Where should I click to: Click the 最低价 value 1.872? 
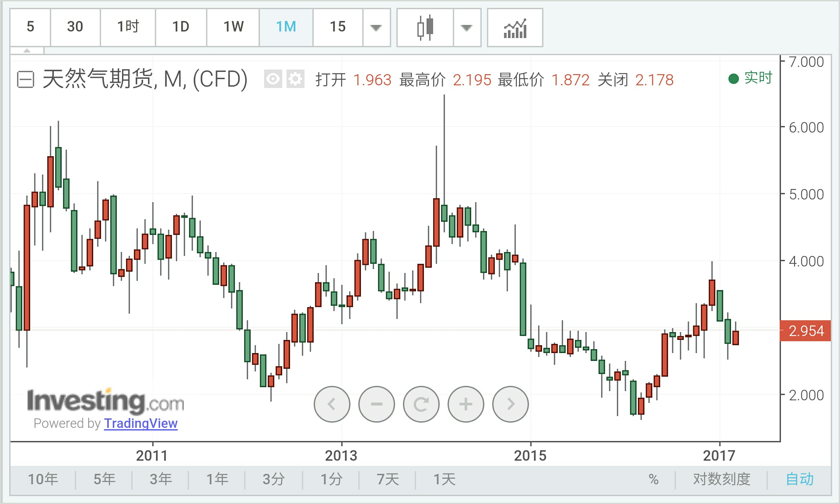tap(571, 80)
